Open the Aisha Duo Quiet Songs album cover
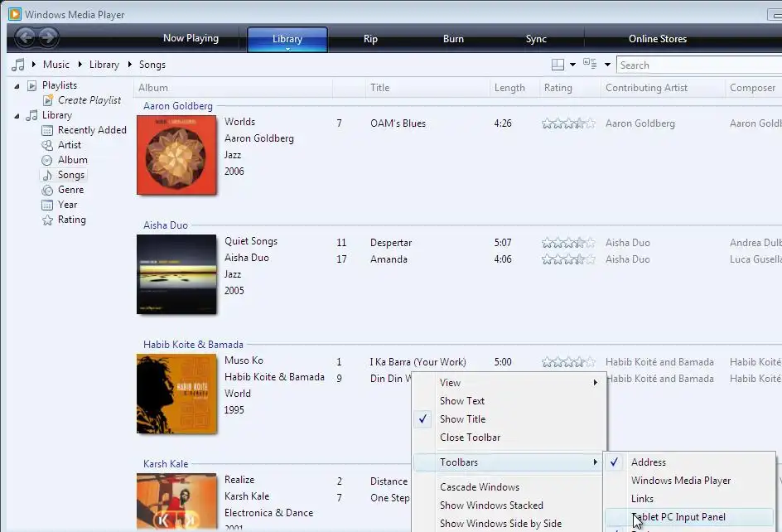Viewport: 782px width, 532px height. click(x=176, y=274)
